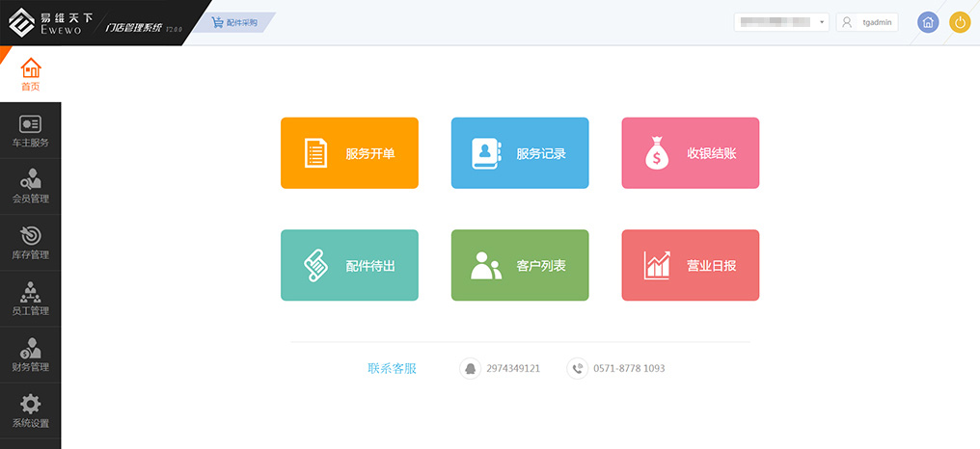Select the 系统设置 menu label
Image resolution: width=980 pixels, height=449 pixels.
tap(31, 423)
